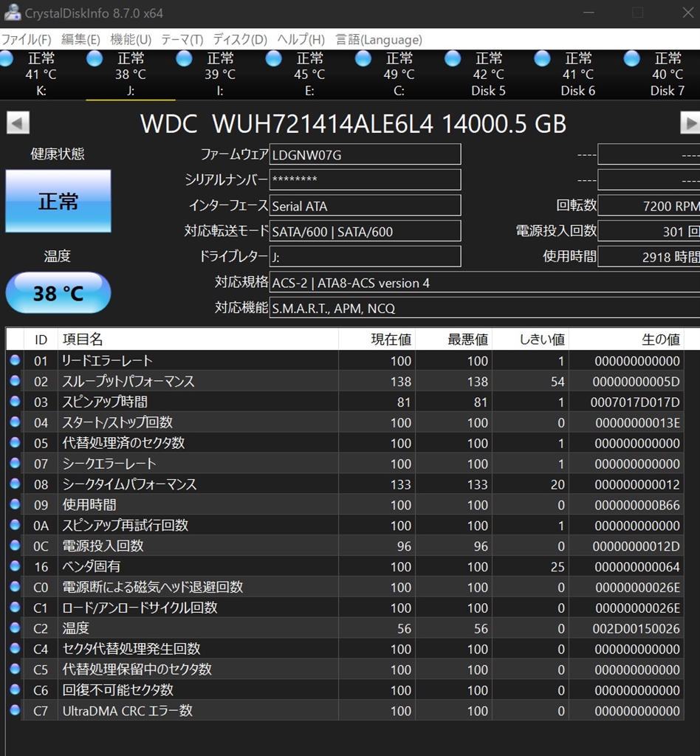Click status icon for 02 スループットパフォーマンス
700x756 pixels.
(x=15, y=381)
